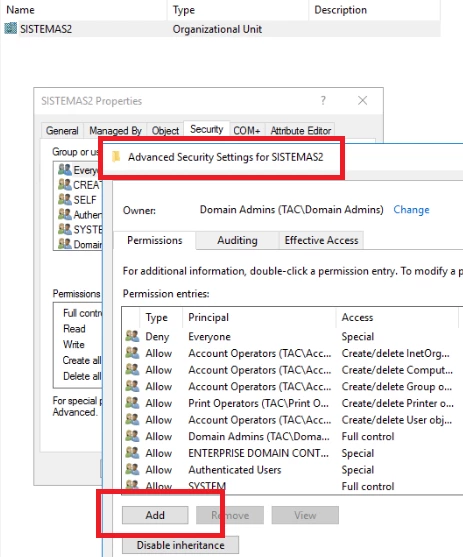Switch to the General tab
This screenshot has width=463, height=557.
62,131
